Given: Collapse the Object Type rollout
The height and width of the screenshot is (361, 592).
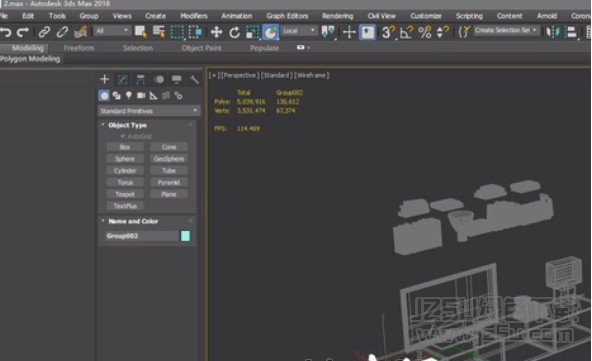Looking at the screenshot, I should tap(127, 125).
